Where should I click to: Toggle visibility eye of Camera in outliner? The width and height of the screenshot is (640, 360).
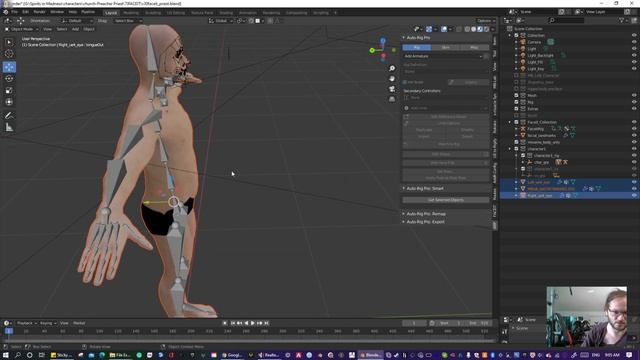click(x=634, y=42)
